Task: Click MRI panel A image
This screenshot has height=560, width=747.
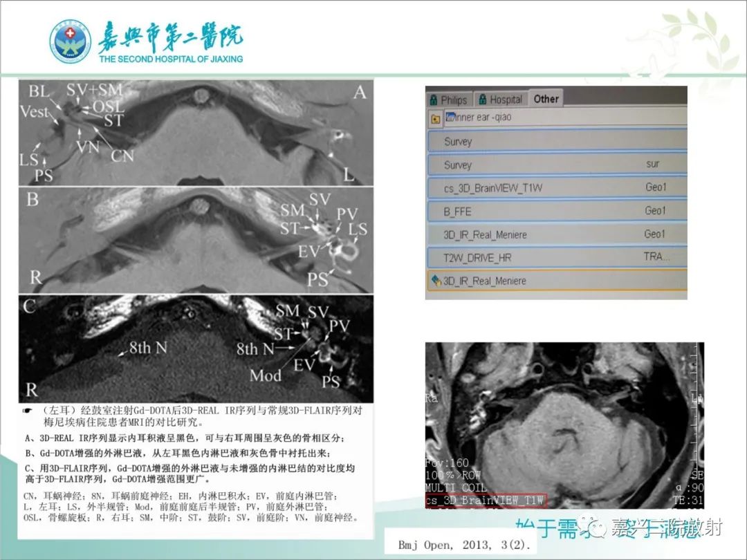Action: click(196, 132)
